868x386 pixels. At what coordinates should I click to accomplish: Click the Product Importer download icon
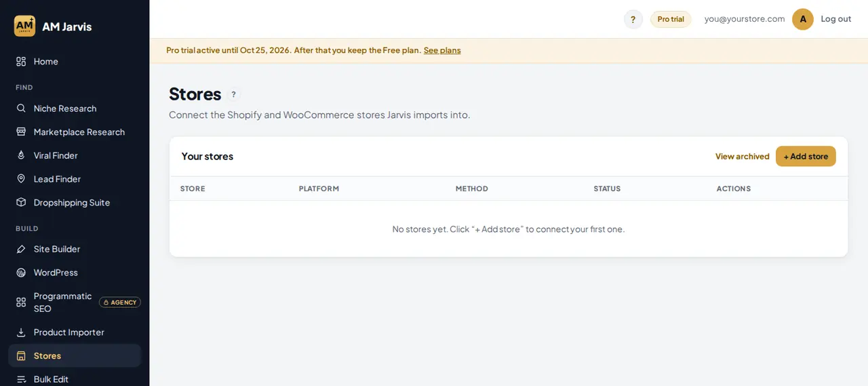coord(21,332)
